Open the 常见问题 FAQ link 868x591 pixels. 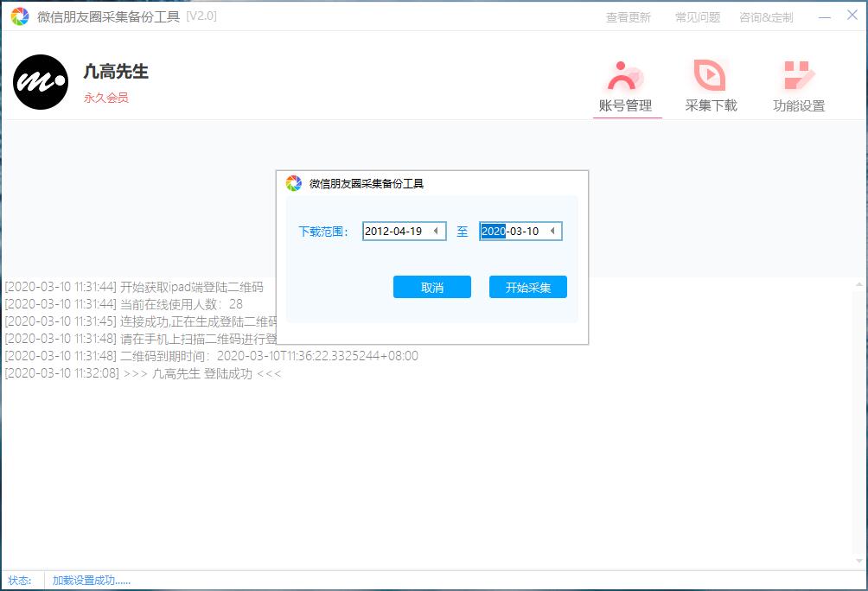click(x=697, y=17)
